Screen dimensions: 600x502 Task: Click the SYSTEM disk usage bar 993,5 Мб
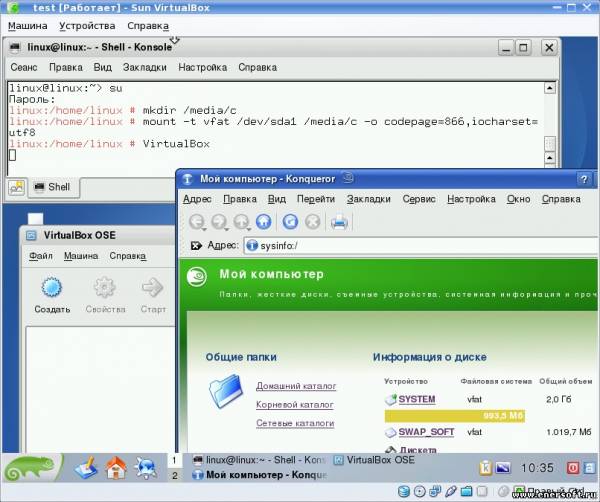point(455,416)
